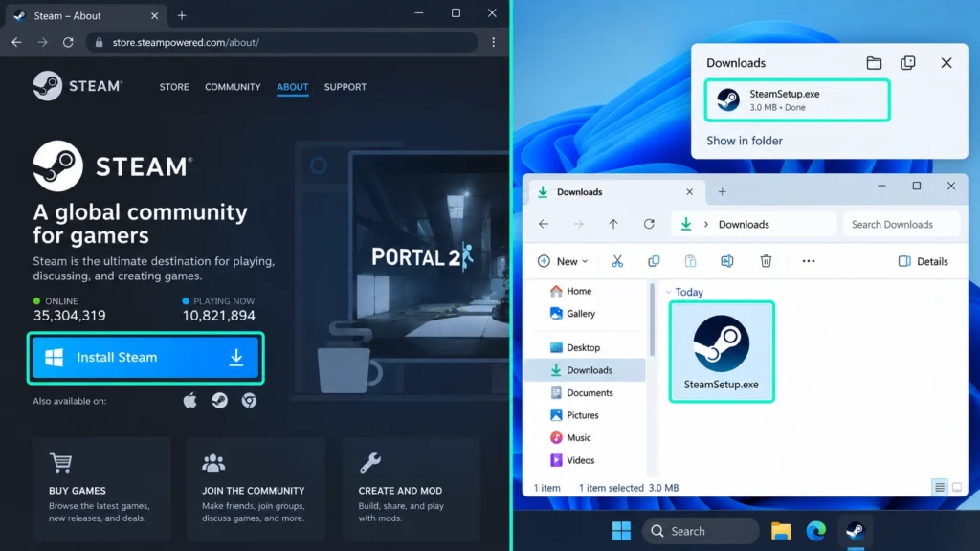The height and width of the screenshot is (551, 980).
Task: Open a new browser tab
Action: (x=182, y=15)
